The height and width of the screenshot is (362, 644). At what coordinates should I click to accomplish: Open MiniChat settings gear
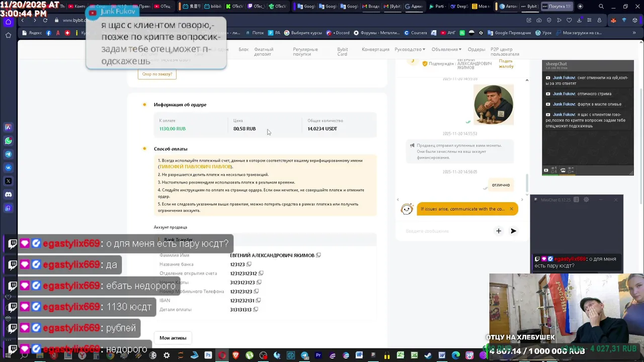click(586, 200)
